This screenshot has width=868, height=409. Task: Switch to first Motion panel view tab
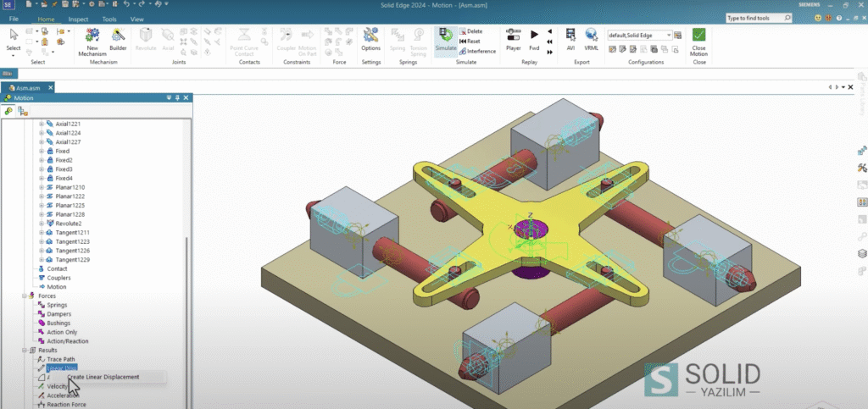(8, 111)
